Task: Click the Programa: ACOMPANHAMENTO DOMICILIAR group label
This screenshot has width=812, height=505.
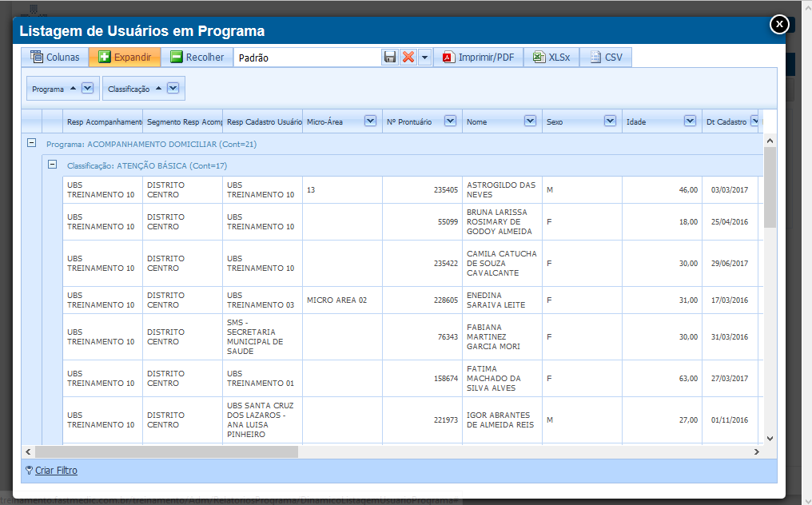Action: point(151,144)
